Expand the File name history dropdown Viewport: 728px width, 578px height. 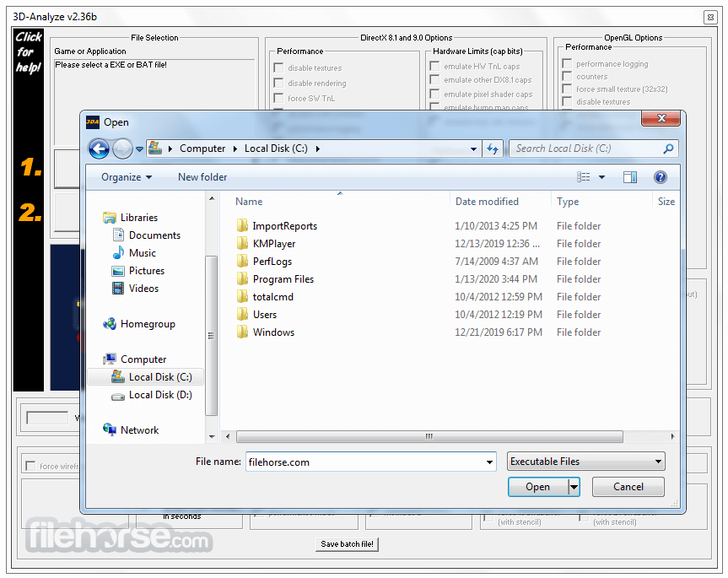pyautogui.click(x=489, y=462)
